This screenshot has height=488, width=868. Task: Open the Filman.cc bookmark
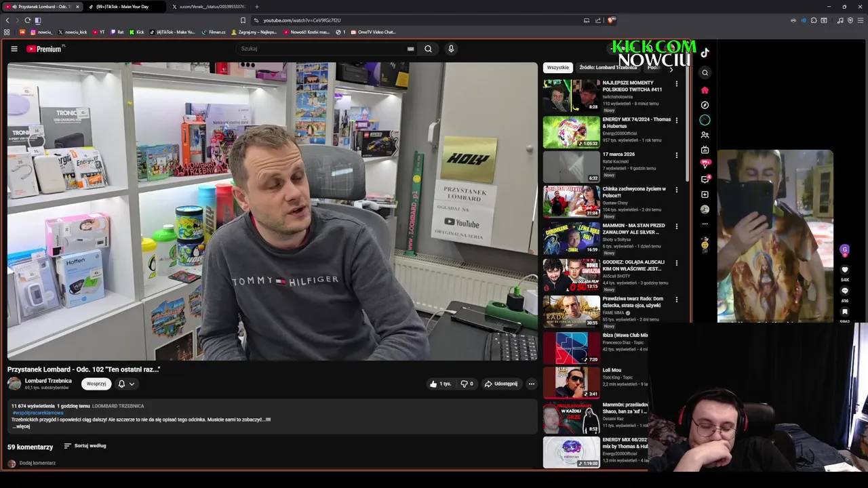(214, 32)
